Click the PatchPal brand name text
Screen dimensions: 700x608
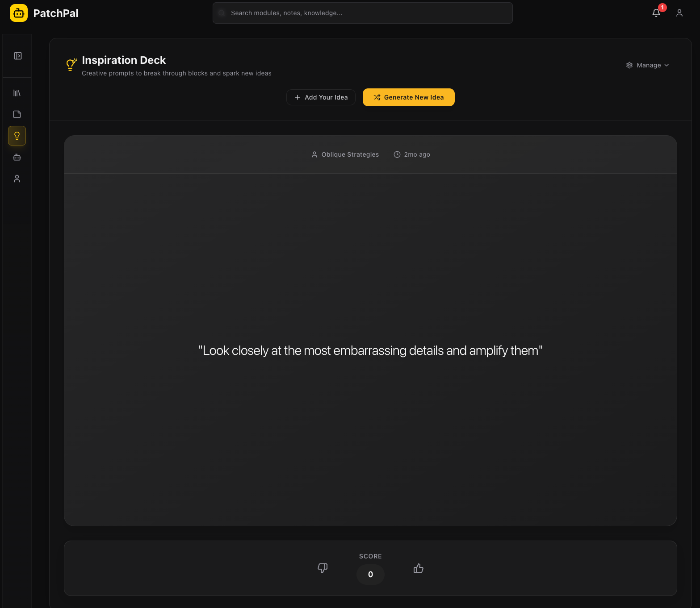click(56, 13)
